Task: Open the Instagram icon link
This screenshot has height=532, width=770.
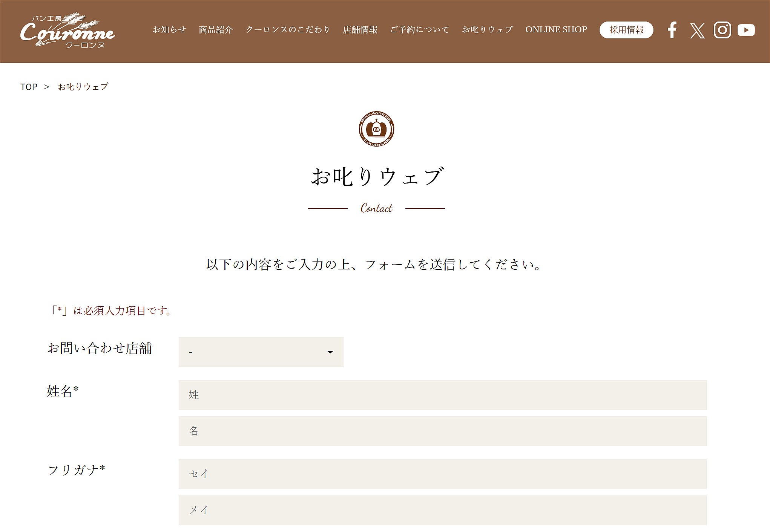Action: [x=722, y=30]
